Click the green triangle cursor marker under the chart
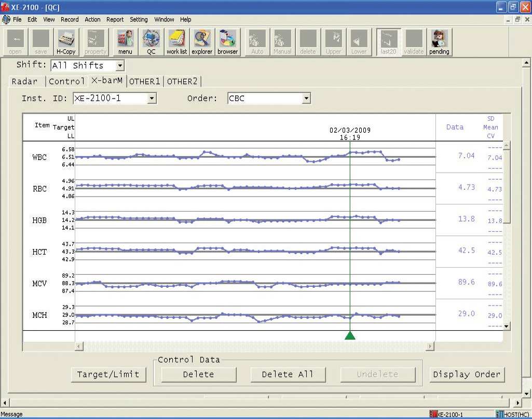532x419 pixels. (x=350, y=336)
